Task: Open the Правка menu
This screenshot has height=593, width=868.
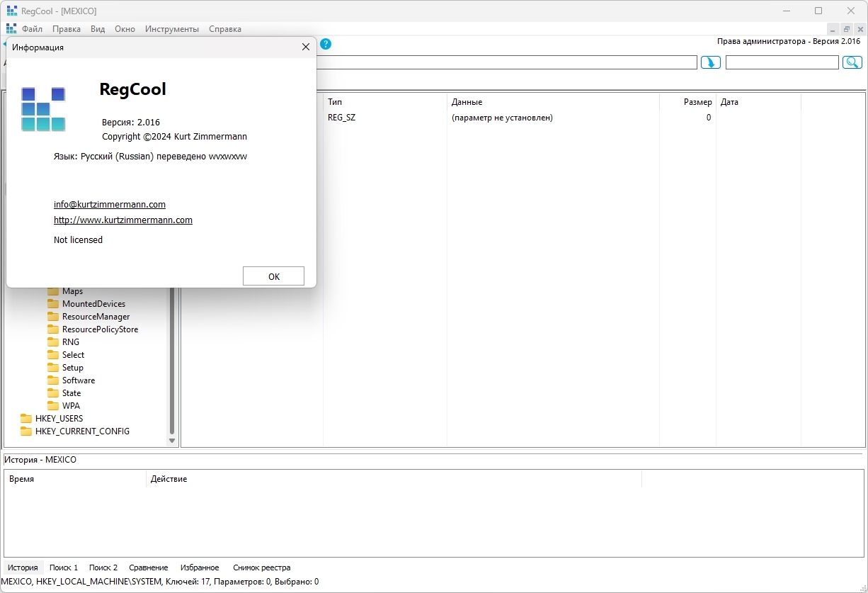Action: pos(67,29)
